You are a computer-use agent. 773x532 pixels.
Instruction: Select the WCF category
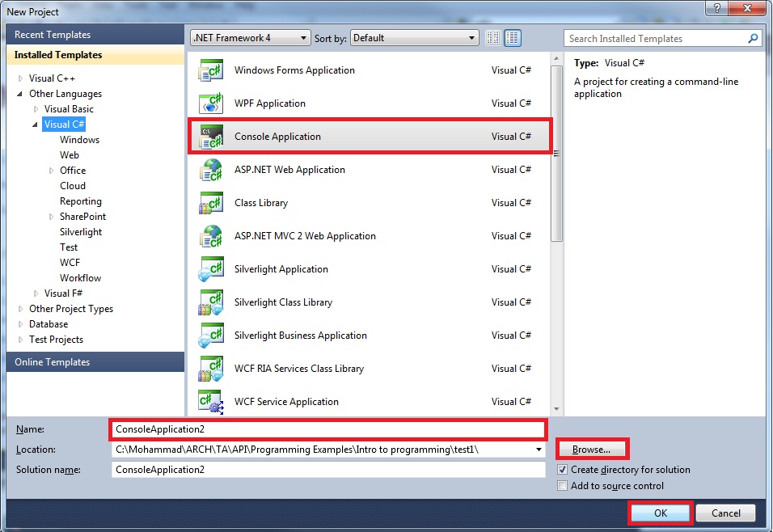(70, 262)
